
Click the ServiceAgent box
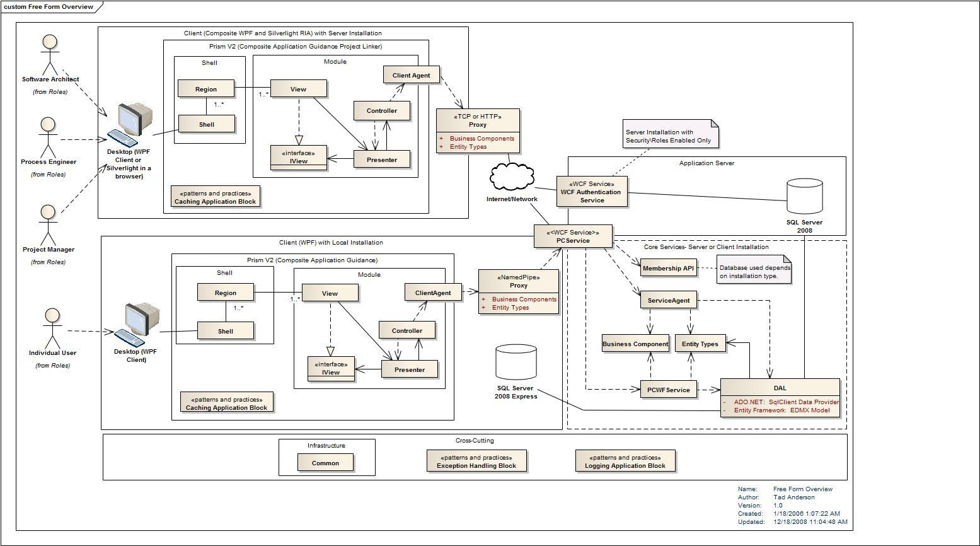tap(668, 301)
